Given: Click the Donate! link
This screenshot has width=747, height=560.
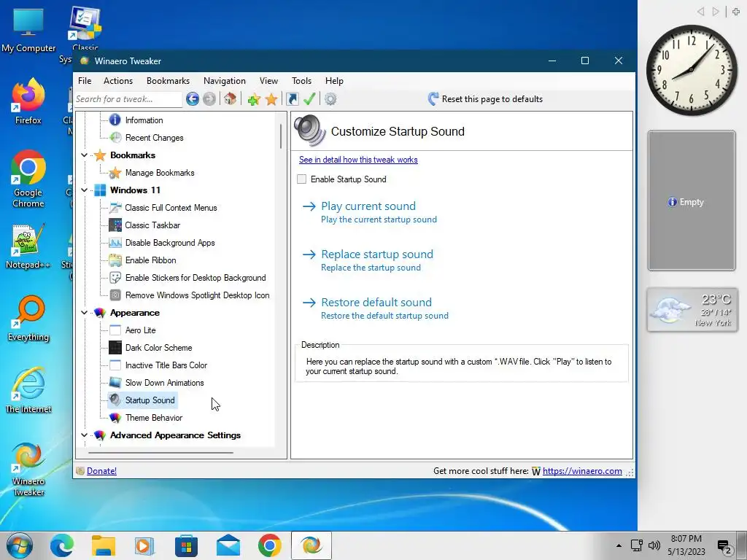Looking at the screenshot, I should [101, 471].
